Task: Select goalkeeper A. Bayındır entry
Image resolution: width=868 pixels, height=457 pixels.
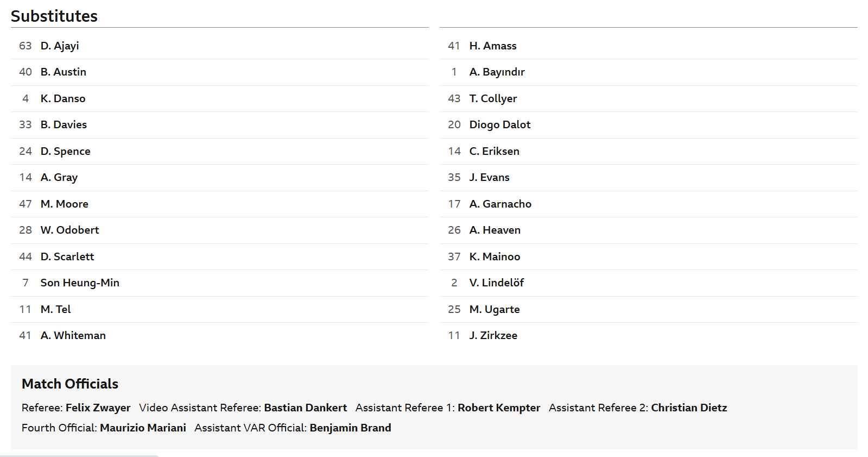Action: 497,72
